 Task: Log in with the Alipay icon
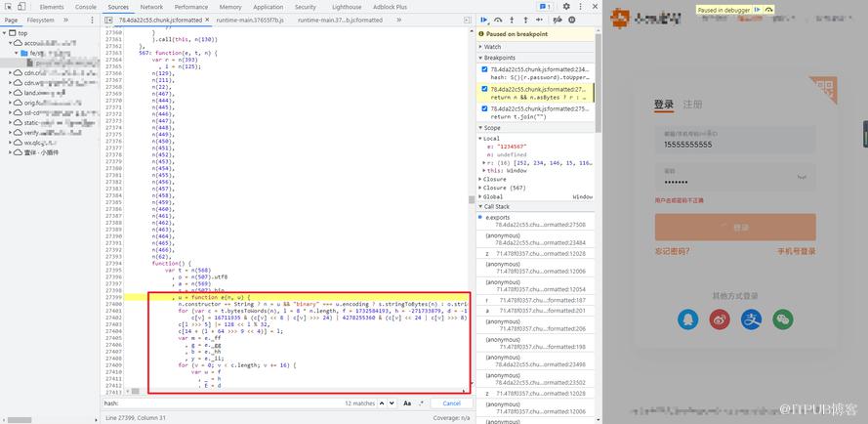pyautogui.click(x=751, y=319)
